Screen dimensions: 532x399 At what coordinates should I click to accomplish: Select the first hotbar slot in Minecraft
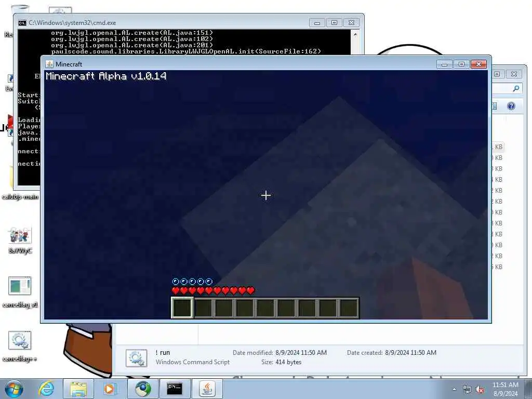182,308
